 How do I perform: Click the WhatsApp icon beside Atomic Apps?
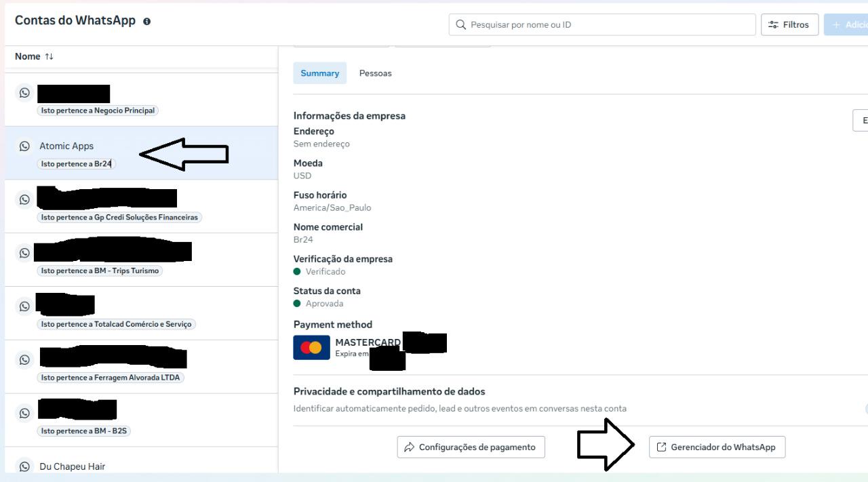click(x=25, y=146)
